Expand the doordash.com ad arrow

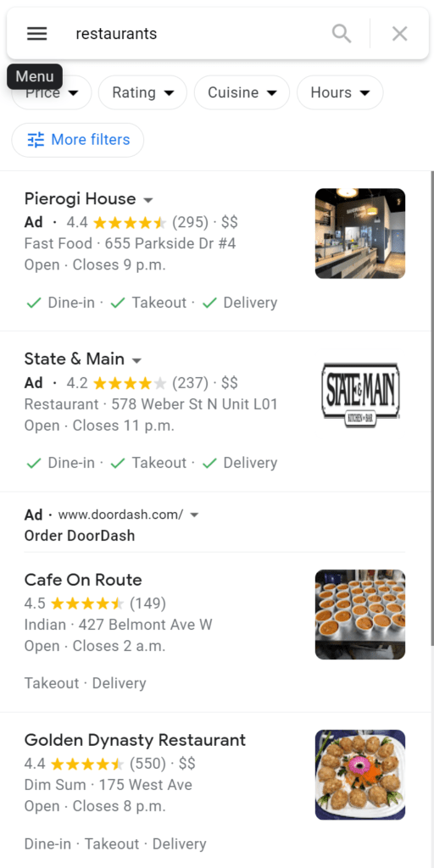tap(194, 515)
